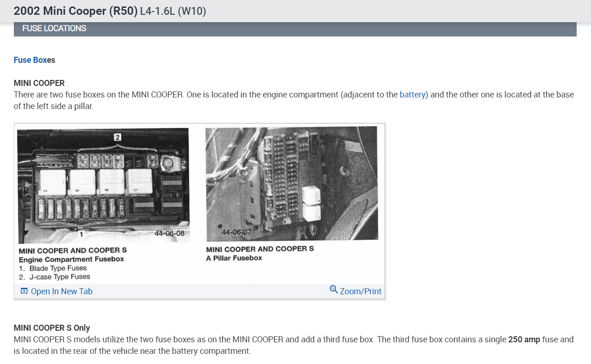Click the Engine Compartment Fusebox caption
The height and width of the screenshot is (364, 591).
point(71,259)
